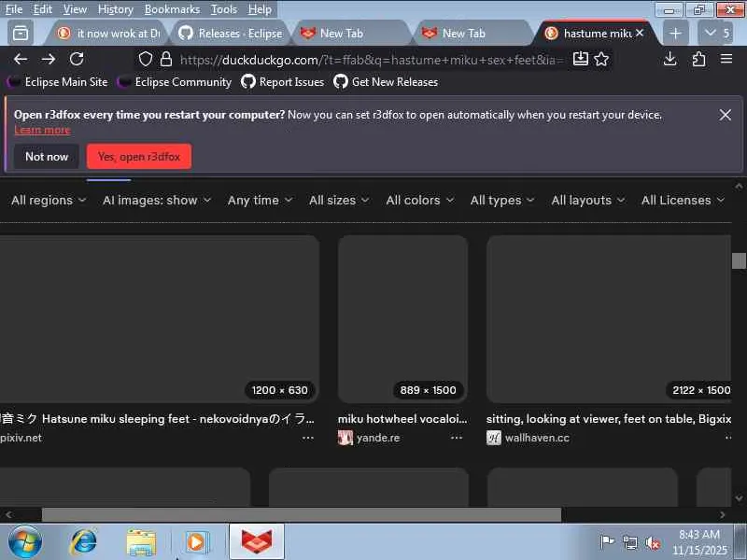
Task: Go back to the previous page
Action: [x=20, y=59]
